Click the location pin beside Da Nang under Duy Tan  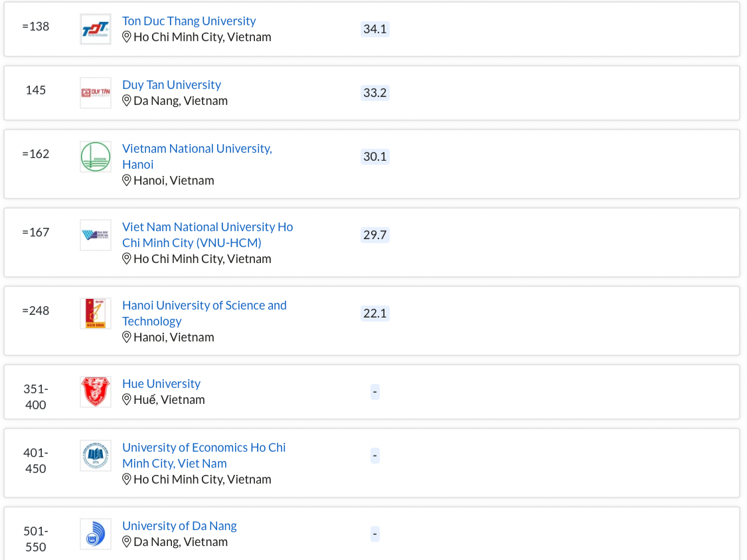127,101
